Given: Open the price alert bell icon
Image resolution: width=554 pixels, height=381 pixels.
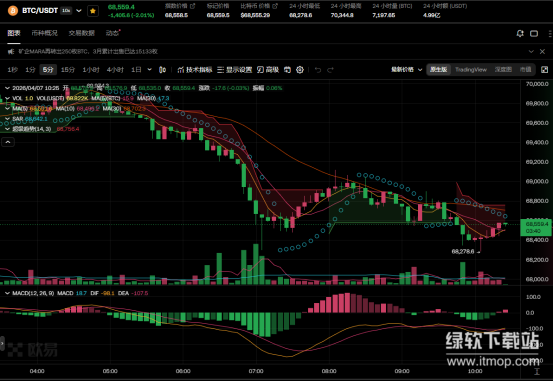Looking at the screenshot, I should (520, 33).
